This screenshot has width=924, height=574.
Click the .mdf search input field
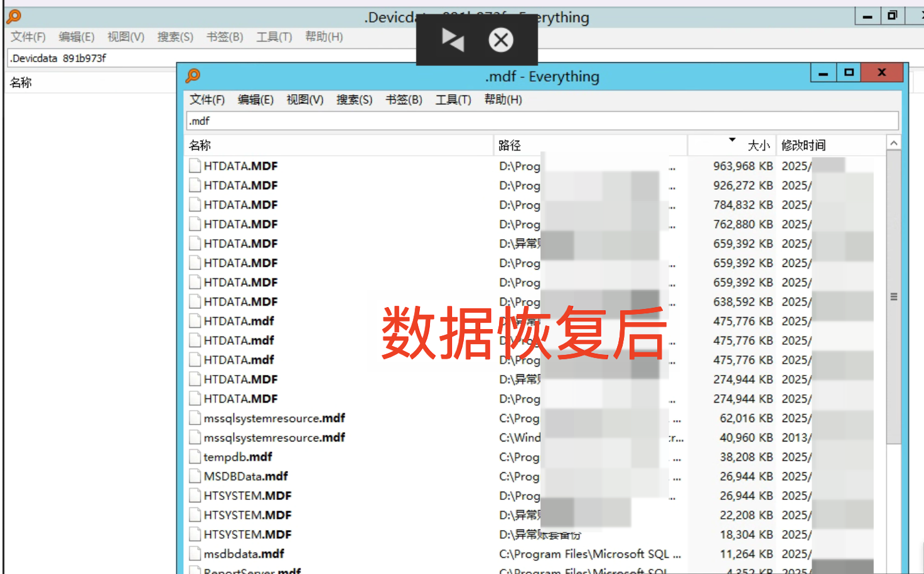click(542, 121)
